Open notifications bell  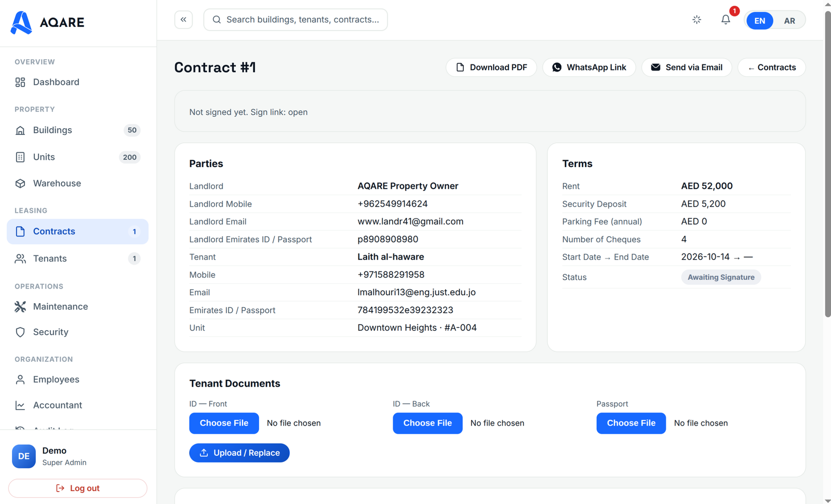click(x=726, y=20)
